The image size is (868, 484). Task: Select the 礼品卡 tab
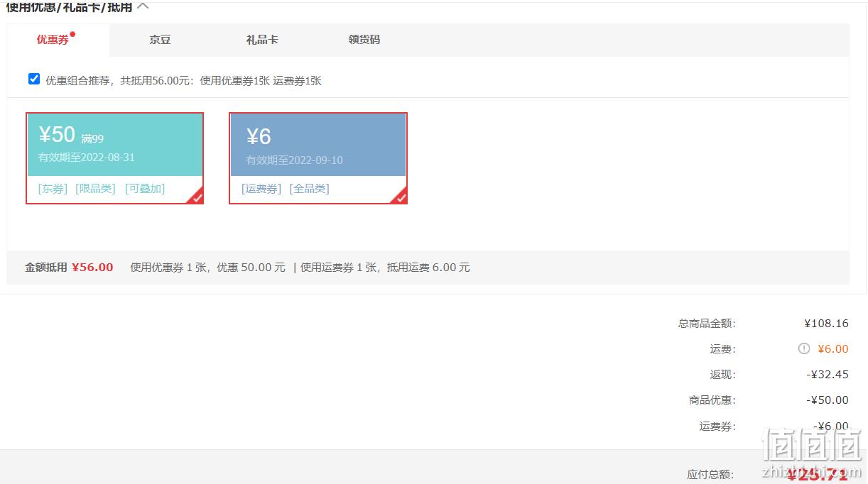(x=262, y=40)
